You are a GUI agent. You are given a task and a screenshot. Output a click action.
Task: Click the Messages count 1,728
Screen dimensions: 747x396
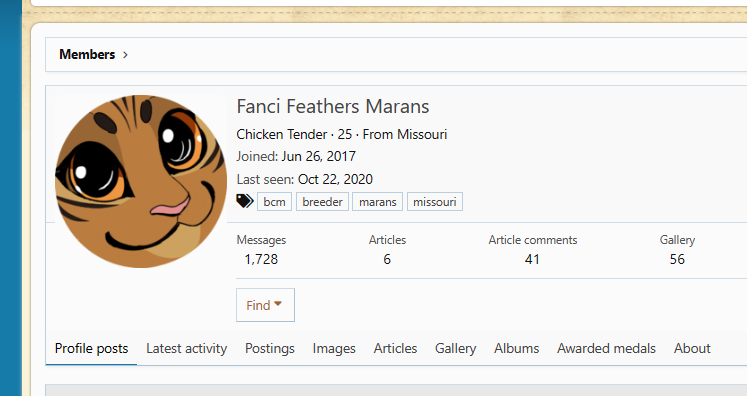(261, 259)
